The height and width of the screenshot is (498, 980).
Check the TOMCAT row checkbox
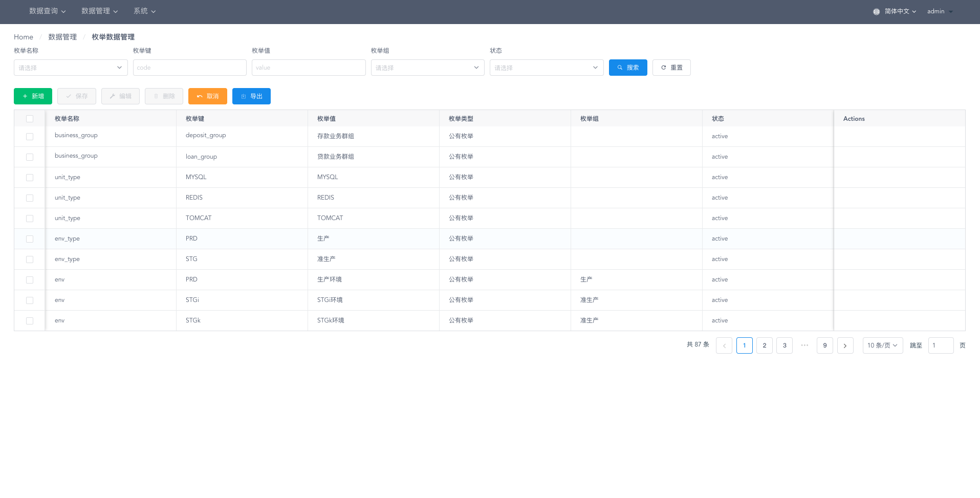[x=30, y=219]
